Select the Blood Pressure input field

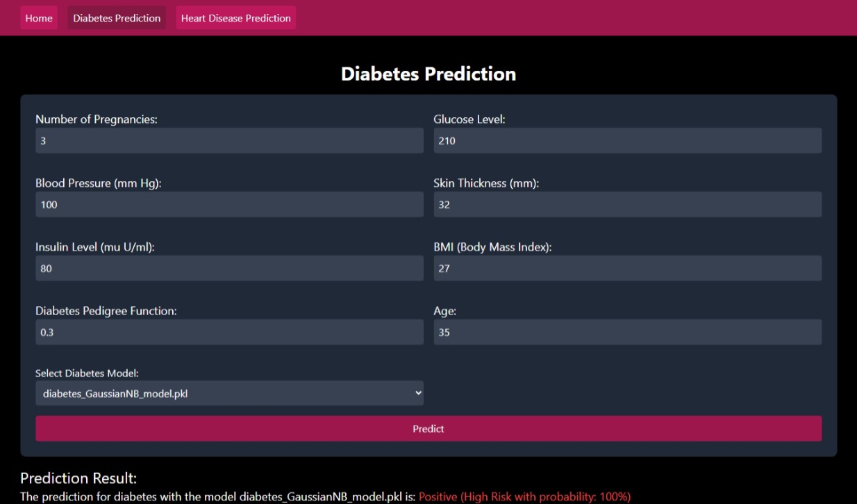(x=229, y=205)
